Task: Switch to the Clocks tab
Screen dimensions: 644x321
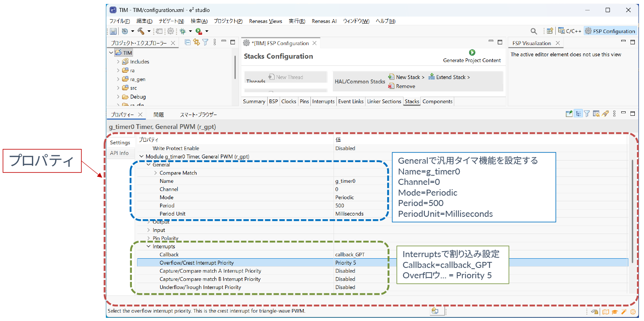Action: click(x=288, y=101)
